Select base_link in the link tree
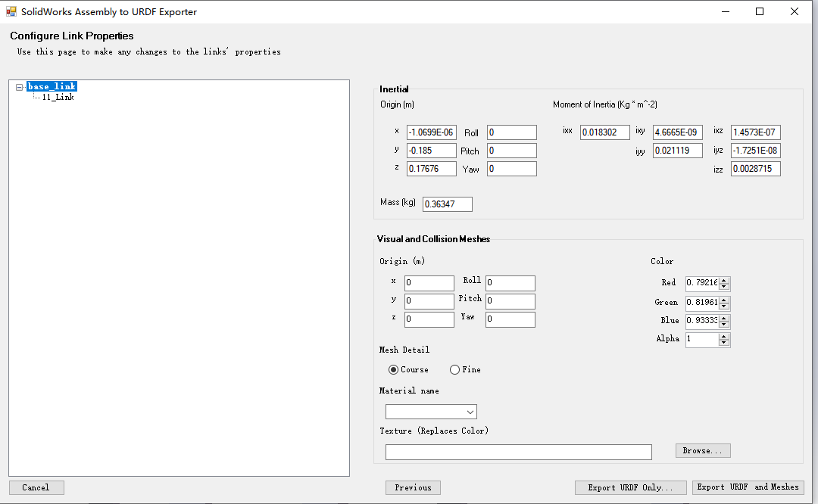 52,86
